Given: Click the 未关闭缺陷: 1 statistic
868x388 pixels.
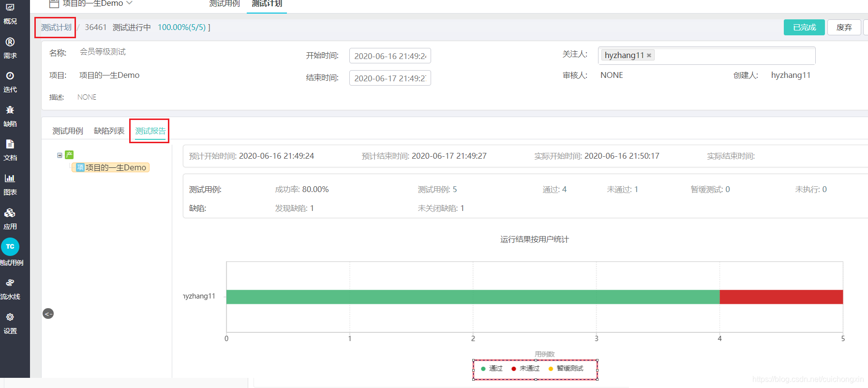Looking at the screenshot, I should [x=441, y=208].
